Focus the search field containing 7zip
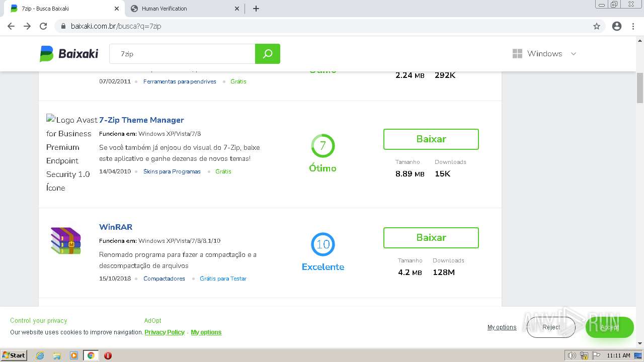 pyautogui.click(x=182, y=54)
